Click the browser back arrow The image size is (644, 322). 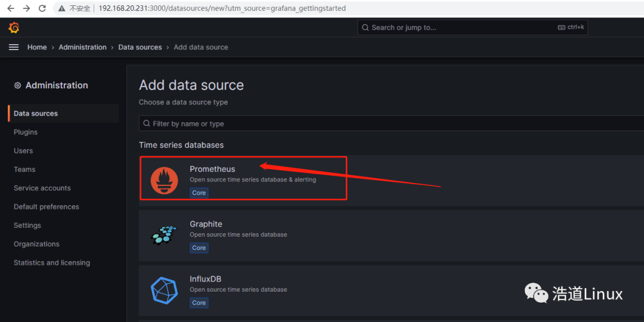pyautogui.click(x=11, y=8)
